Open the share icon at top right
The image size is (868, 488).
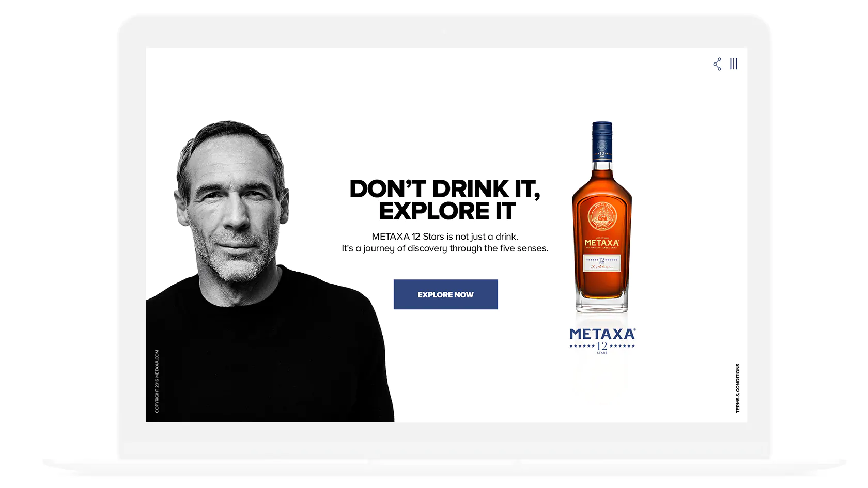(717, 64)
